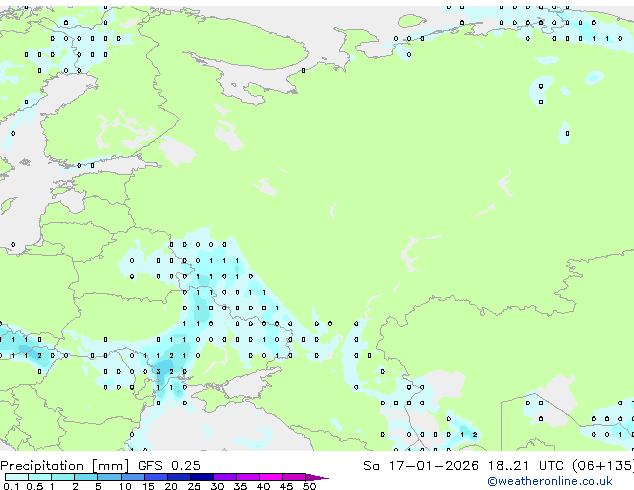Click the 30–35 mm purple legend swatch

point(225,477)
